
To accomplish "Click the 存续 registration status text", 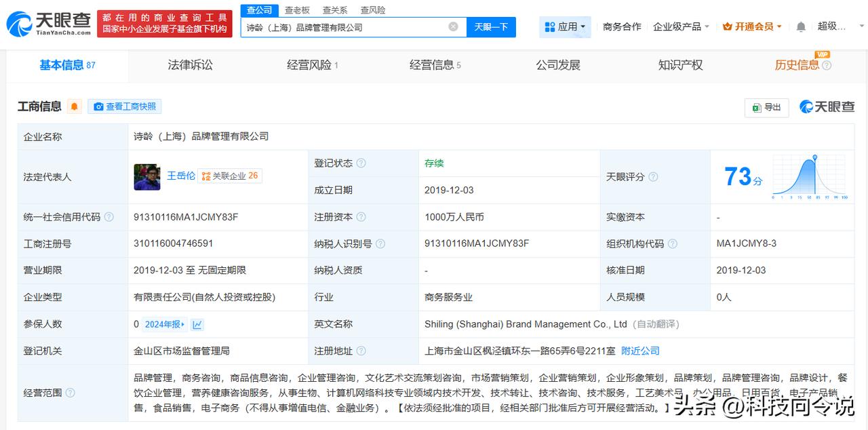I will coord(434,163).
